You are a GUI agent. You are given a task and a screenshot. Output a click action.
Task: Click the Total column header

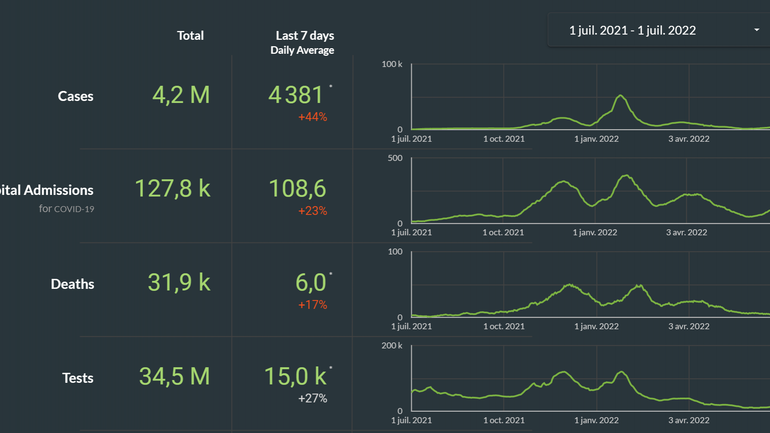coord(191,35)
